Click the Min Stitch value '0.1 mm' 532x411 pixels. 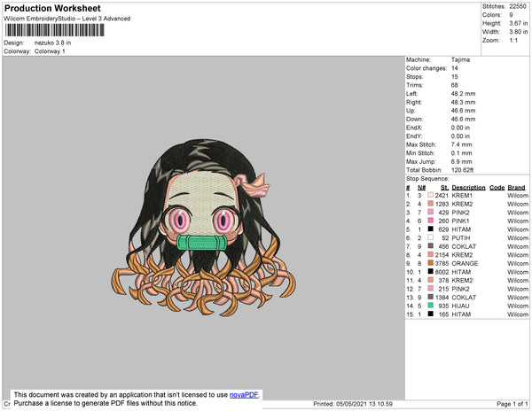point(461,153)
